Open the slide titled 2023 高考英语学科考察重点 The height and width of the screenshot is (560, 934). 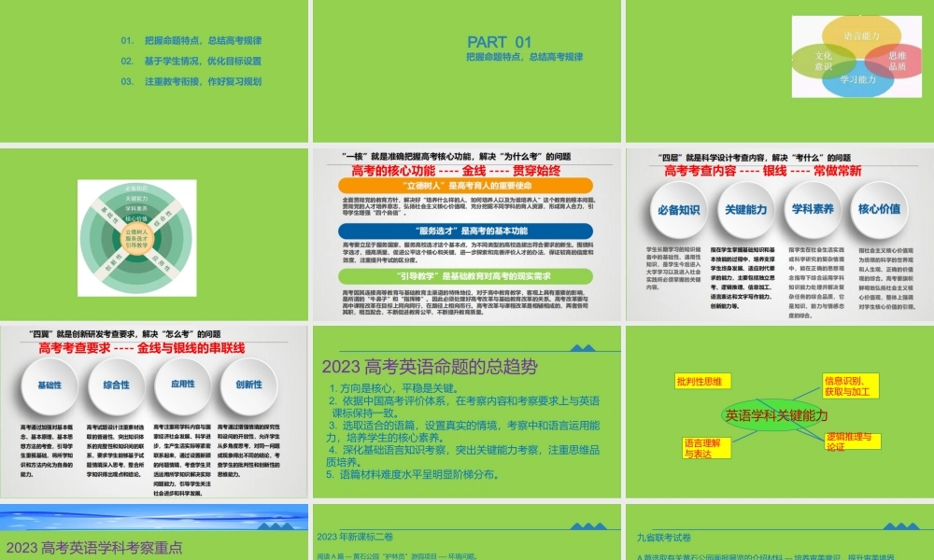[154, 532]
